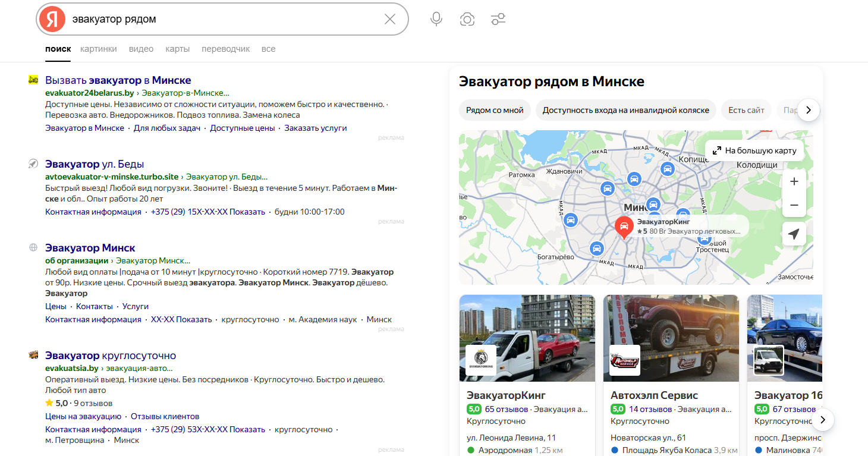
Task: Open 'Цены' sitelink of Эвакуатор Минск
Action: (56, 306)
